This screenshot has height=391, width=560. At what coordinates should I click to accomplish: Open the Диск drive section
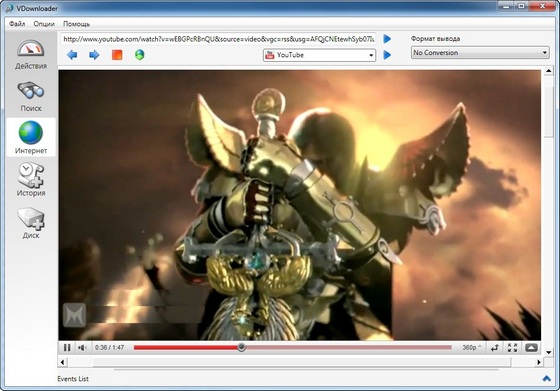(31, 223)
